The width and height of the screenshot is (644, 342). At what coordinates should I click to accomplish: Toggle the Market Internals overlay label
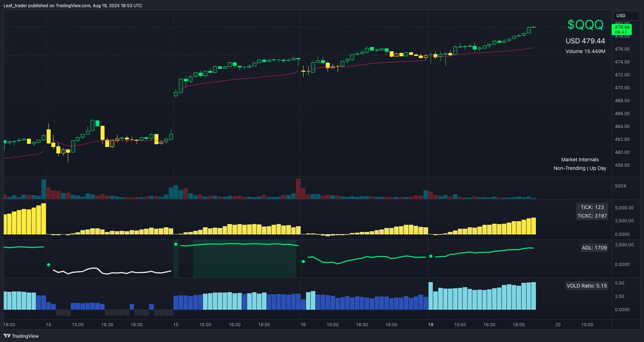(580, 159)
